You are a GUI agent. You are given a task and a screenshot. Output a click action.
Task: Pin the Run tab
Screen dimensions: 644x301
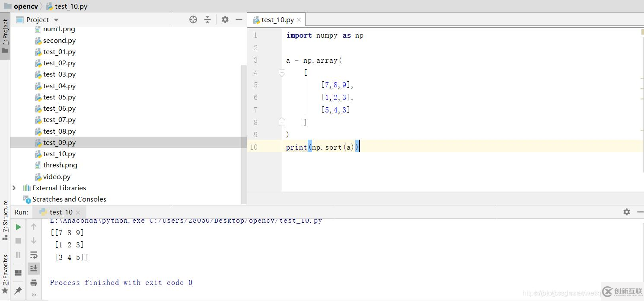click(18, 291)
